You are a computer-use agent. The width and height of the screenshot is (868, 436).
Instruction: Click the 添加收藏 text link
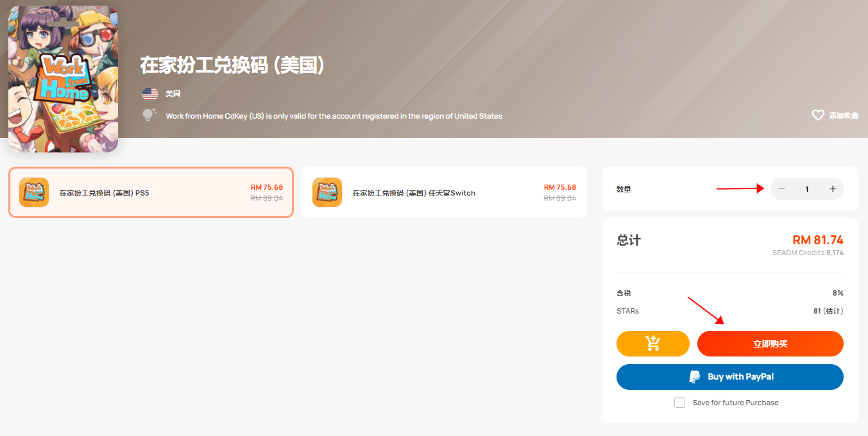pos(843,116)
